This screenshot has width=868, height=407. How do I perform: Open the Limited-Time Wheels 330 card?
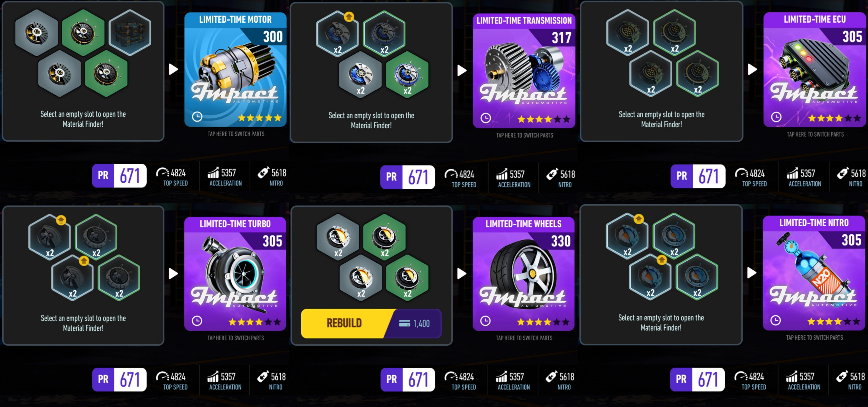[523, 274]
